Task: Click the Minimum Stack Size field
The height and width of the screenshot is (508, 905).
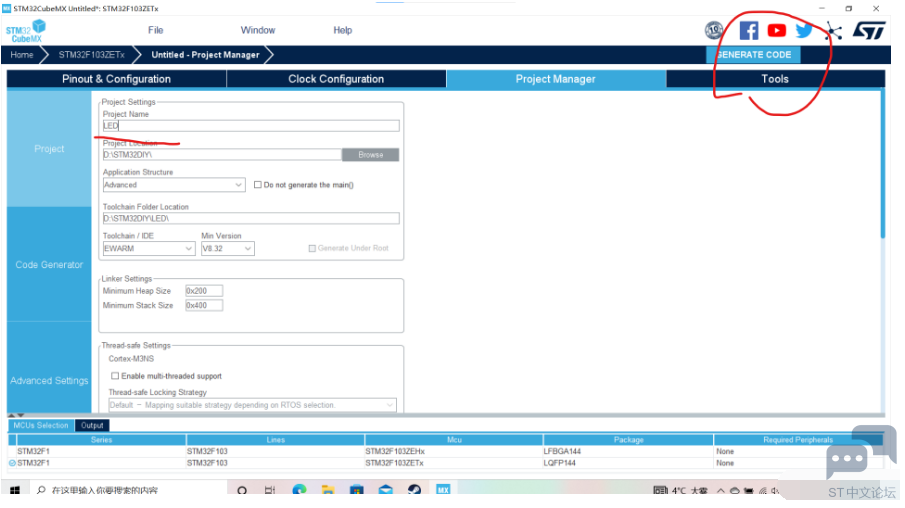Action: (204, 305)
